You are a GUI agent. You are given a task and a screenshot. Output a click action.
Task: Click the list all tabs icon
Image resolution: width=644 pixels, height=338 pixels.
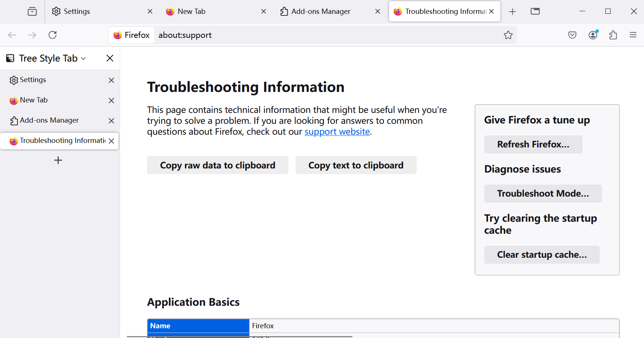tap(535, 12)
